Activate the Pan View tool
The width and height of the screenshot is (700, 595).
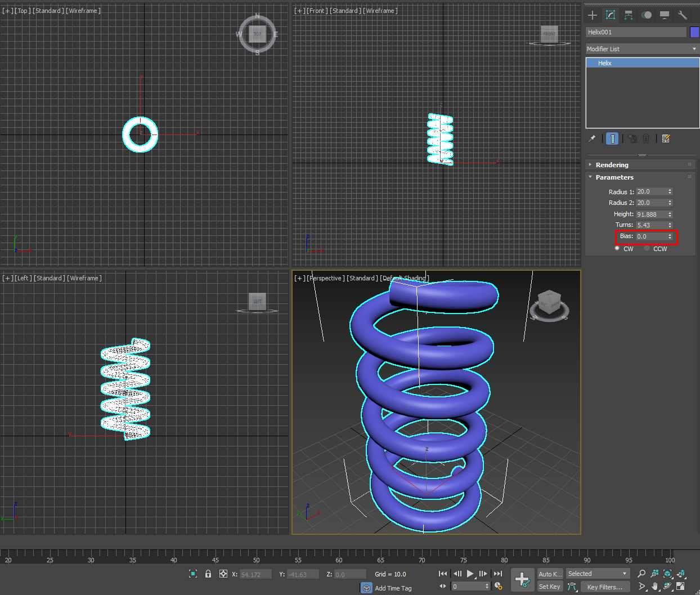(x=655, y=587)
